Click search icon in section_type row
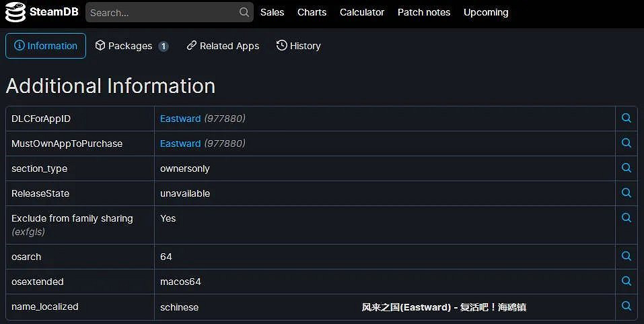Image resolution: width=644 pixels, height=324 pixels. coord(626,168)
